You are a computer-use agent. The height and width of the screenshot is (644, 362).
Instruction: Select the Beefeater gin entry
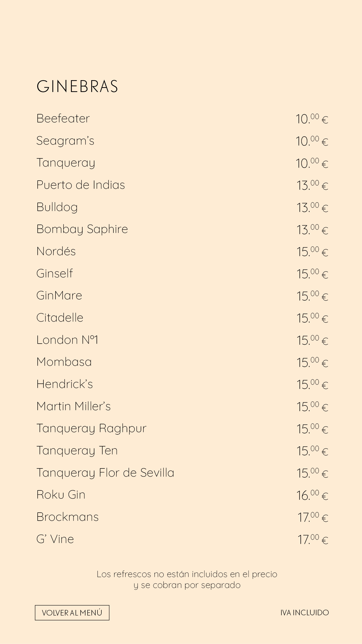pyautogui.click(x=63, y=119)
